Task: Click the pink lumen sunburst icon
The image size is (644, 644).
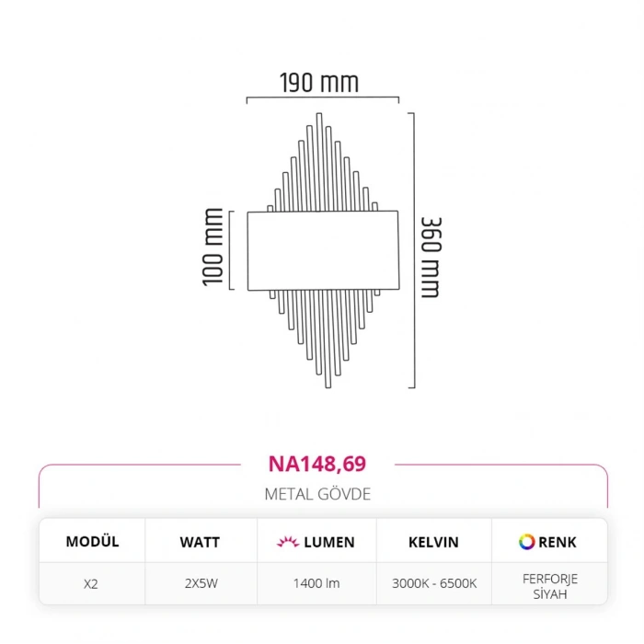Action: [x=286, y=542]
